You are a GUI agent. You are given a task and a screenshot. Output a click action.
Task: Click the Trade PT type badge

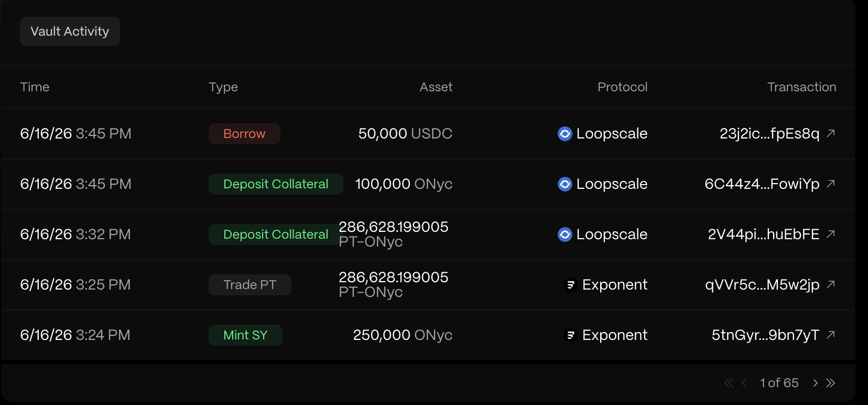coord(249,285)
